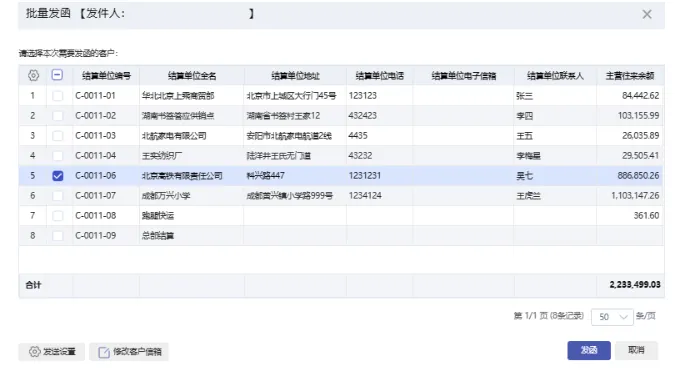Click the blue 发函 button

pos(589,350)
